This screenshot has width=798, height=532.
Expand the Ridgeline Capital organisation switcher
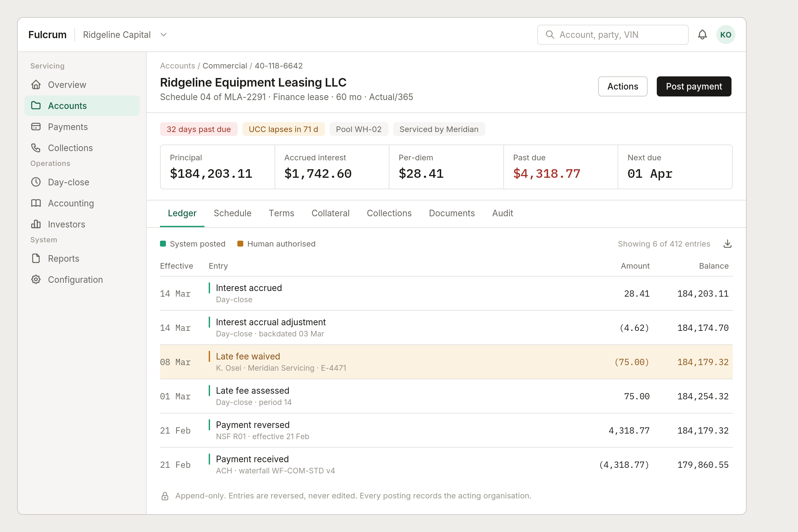(x=125, y=35)
